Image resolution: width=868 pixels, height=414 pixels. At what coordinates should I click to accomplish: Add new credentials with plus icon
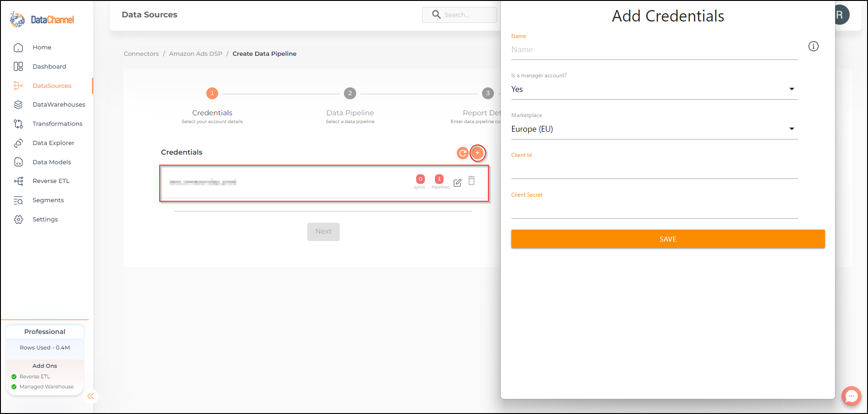(x=477, y=153)
